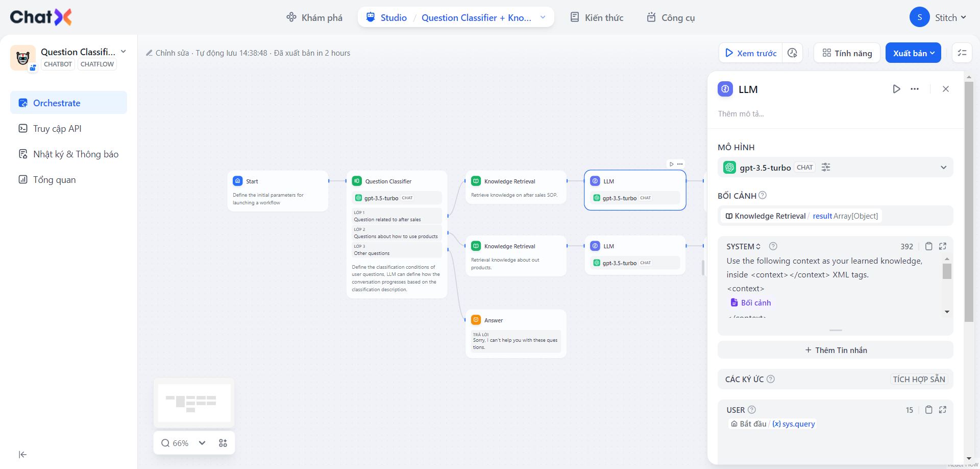Open the 66% zoom level dropdown
The height and width of the screenshot is (469, 980).
(x=202, y=443)
